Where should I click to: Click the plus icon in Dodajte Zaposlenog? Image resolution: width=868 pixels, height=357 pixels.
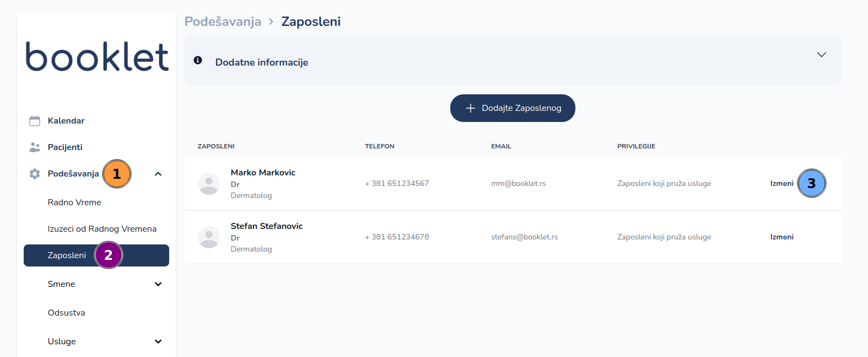coord(471,108)
